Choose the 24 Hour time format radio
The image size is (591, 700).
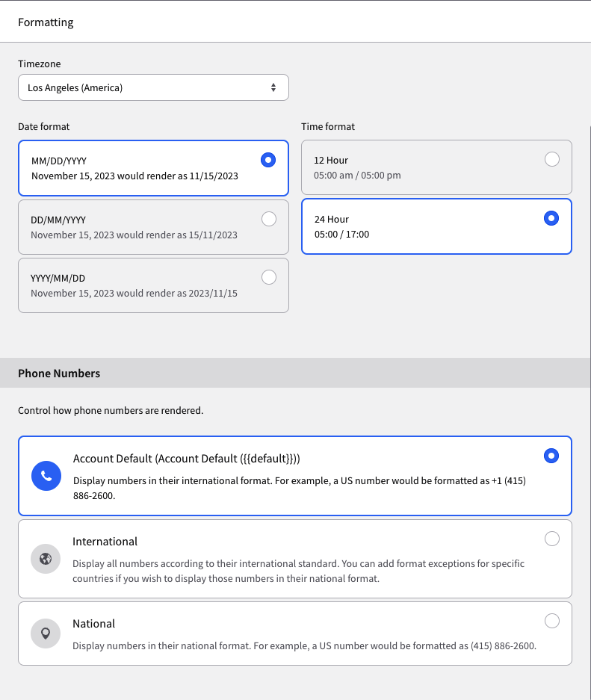click(551, 218)
